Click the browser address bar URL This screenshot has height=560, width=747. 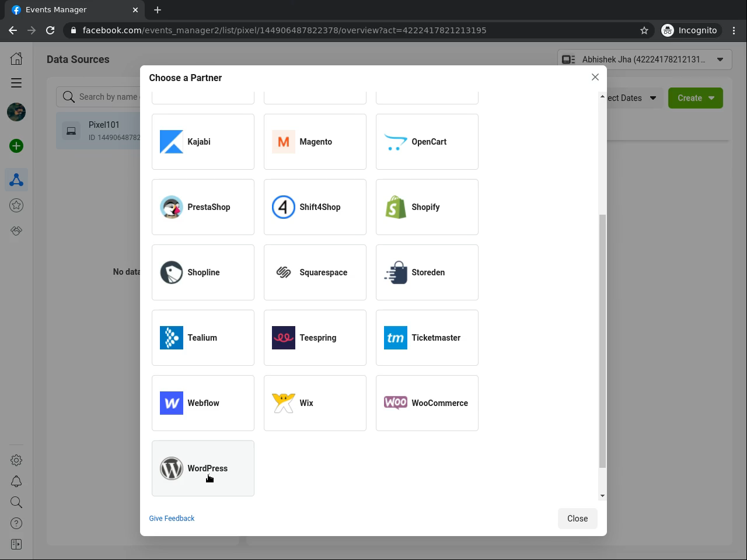pyautogui.click(x=285, y=30)
